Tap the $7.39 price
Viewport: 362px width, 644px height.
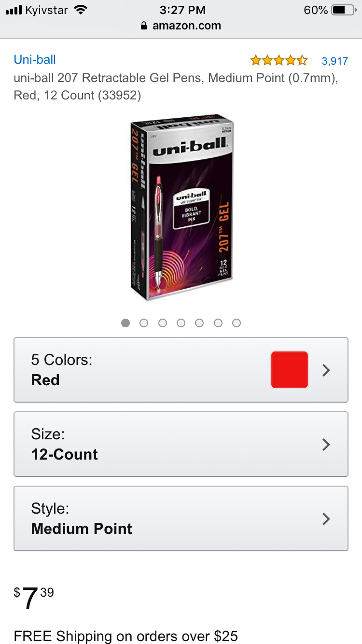pos(34,599)
